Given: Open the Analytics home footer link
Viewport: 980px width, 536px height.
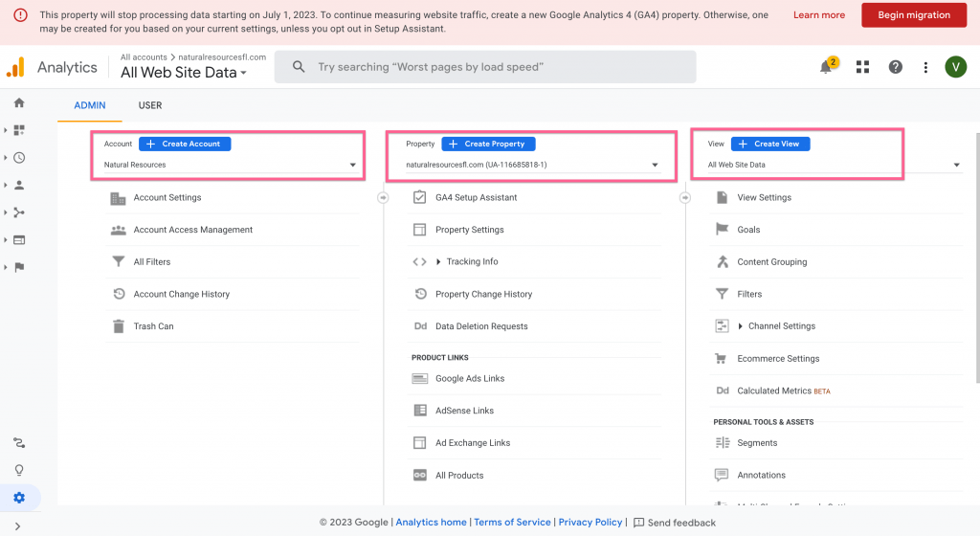Looking at the screenshot, I should tap(431, 523).
